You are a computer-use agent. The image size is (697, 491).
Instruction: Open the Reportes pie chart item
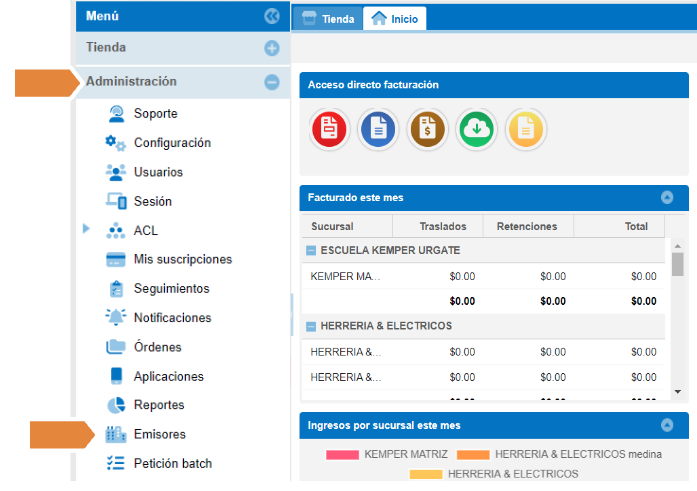[x=159, y=405]
